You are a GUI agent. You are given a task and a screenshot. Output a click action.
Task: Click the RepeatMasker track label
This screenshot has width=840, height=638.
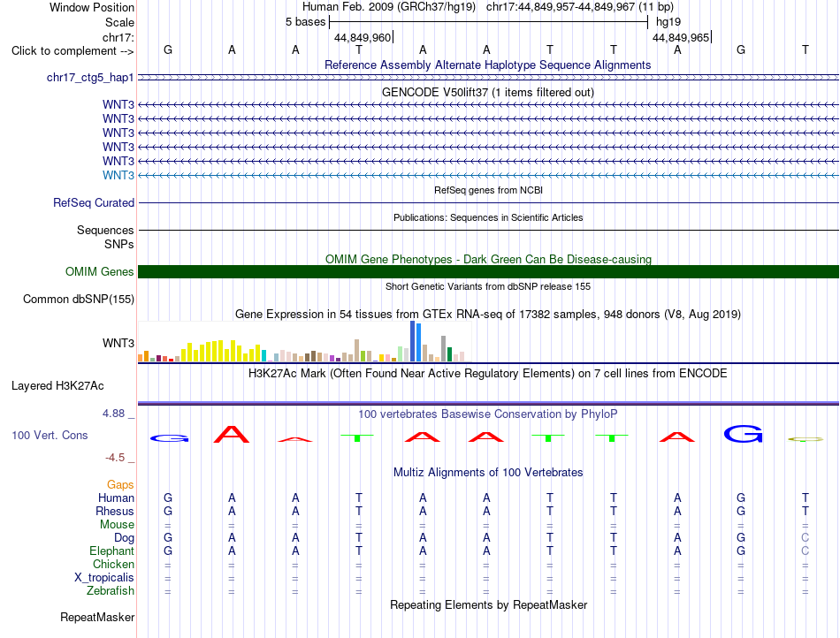(97, 617)
